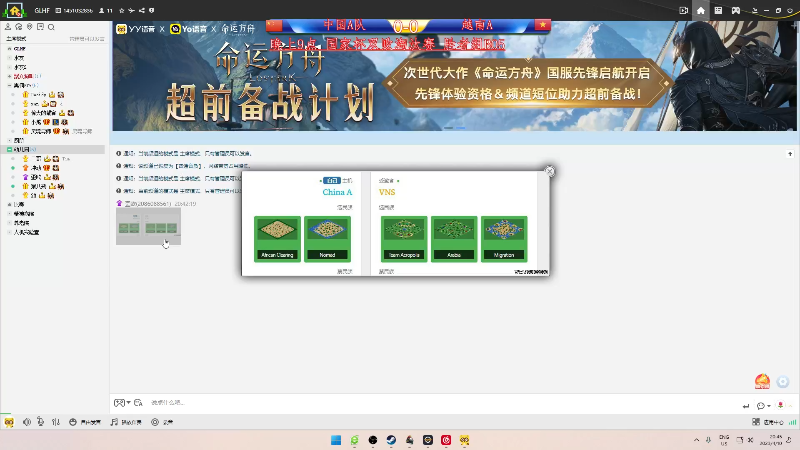Open the list panel icon in title bar

[718, 10]
